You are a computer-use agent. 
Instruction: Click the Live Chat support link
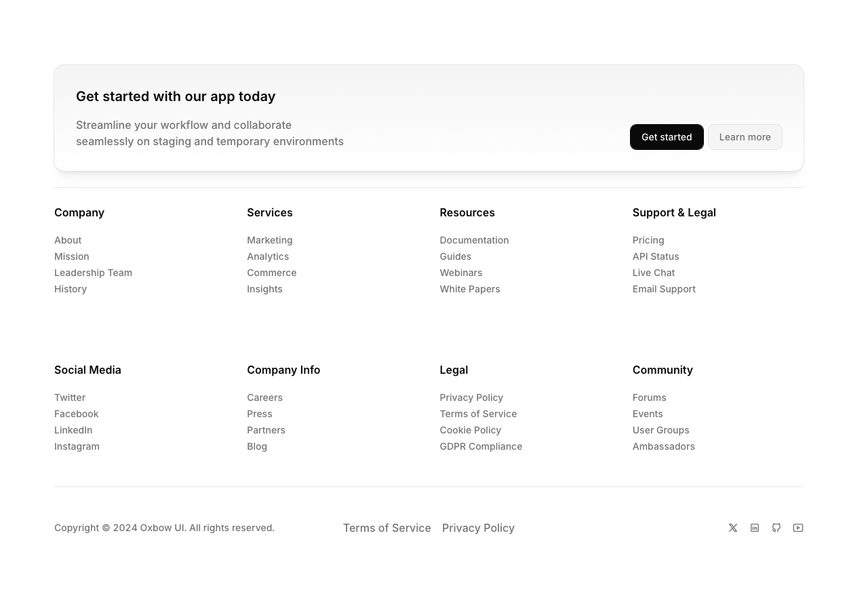(x=653, y=273)
